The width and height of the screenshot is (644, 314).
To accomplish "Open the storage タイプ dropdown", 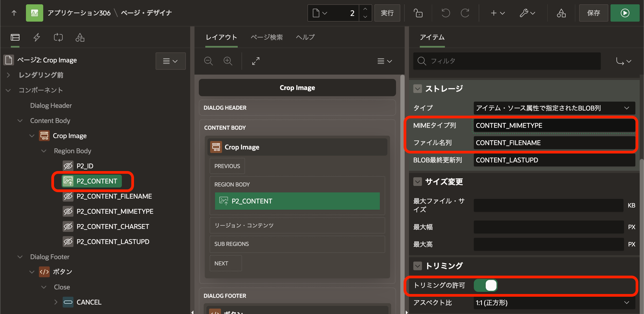I will (x=554, y=108).
